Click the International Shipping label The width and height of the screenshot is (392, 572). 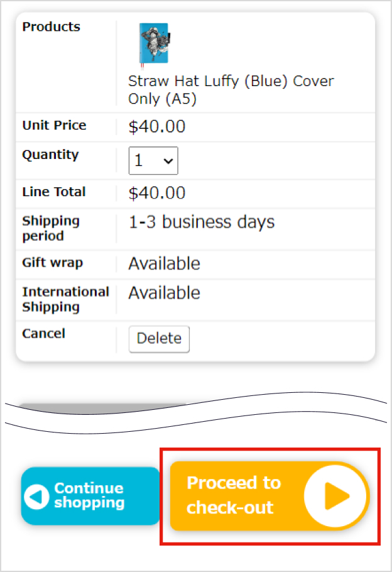[x=65, y=300]
